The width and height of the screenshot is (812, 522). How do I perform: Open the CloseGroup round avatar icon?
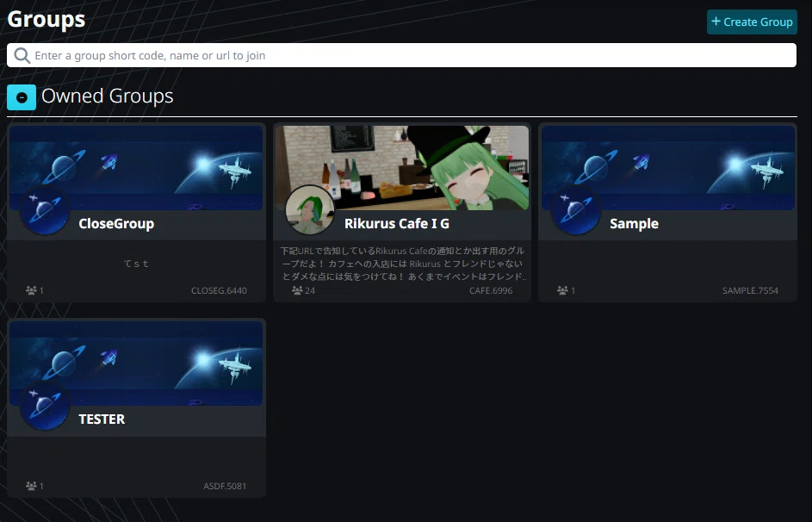45,211
